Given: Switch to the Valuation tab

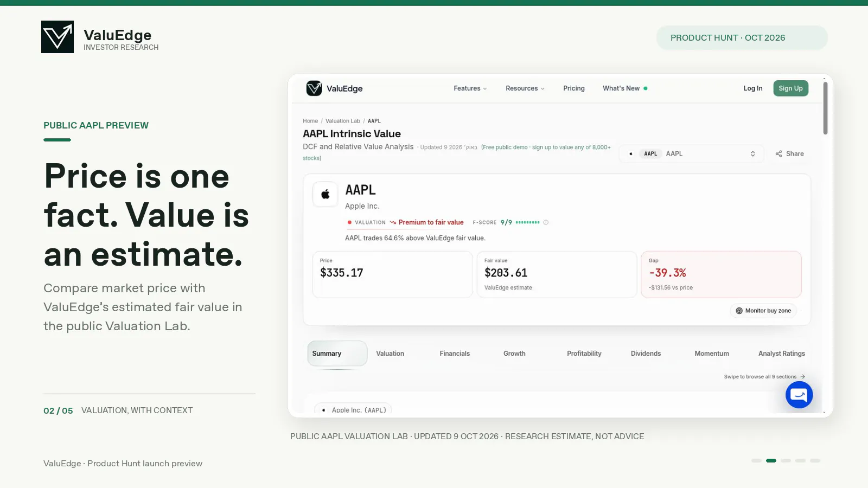Looking at the screenshot, I should tap(390, 354).
